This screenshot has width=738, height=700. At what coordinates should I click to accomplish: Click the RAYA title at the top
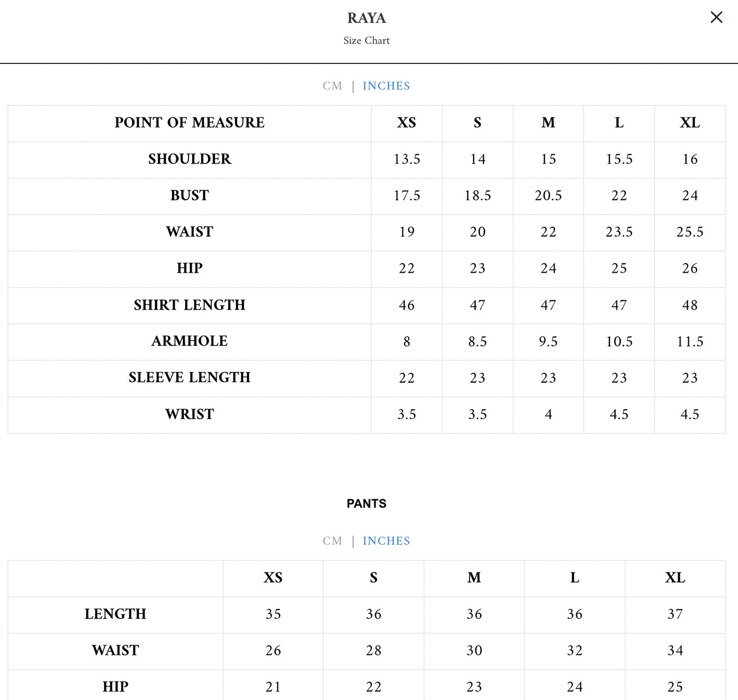tap(367, 18)
